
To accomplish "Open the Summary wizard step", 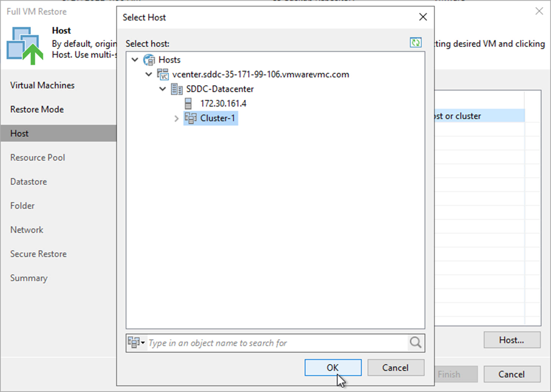I will 29,278.
